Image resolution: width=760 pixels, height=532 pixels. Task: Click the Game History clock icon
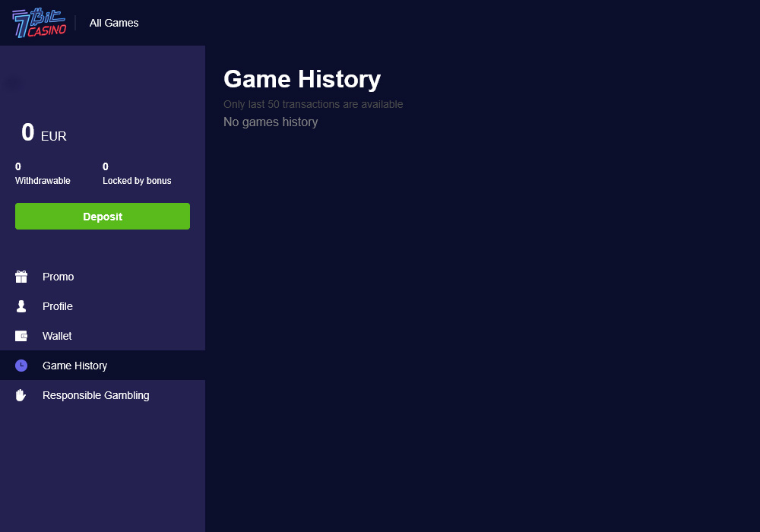pyautogui.click(x=21, y=366)
